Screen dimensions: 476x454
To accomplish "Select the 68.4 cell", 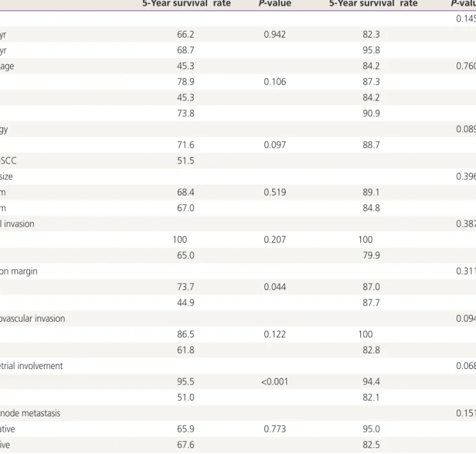I will pyautogui.click(x=185, y=192).
